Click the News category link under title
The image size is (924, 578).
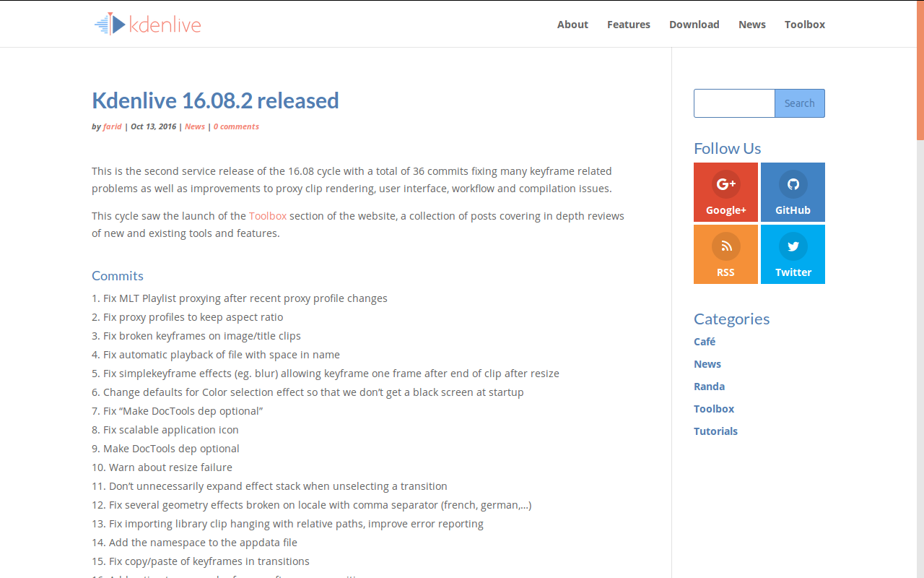(x=195, y=126)
